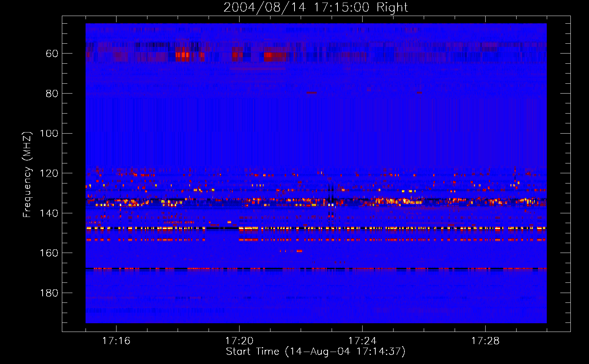
Task: Click the 60 frequency tick label
Action: click(x=52, y=54)
